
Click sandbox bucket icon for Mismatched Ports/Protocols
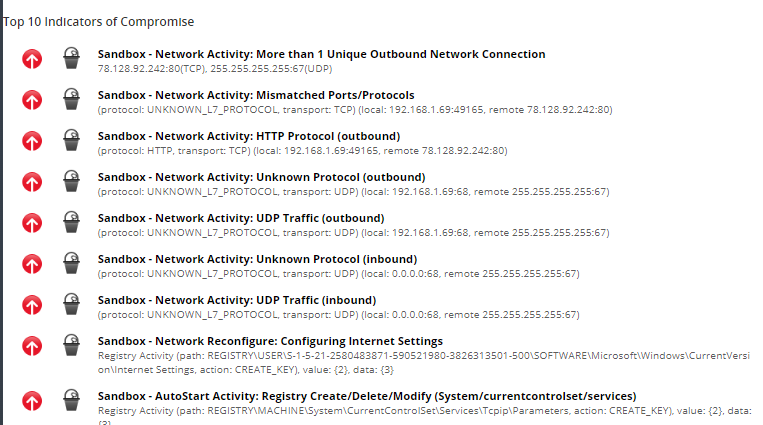tap(71, 100)
